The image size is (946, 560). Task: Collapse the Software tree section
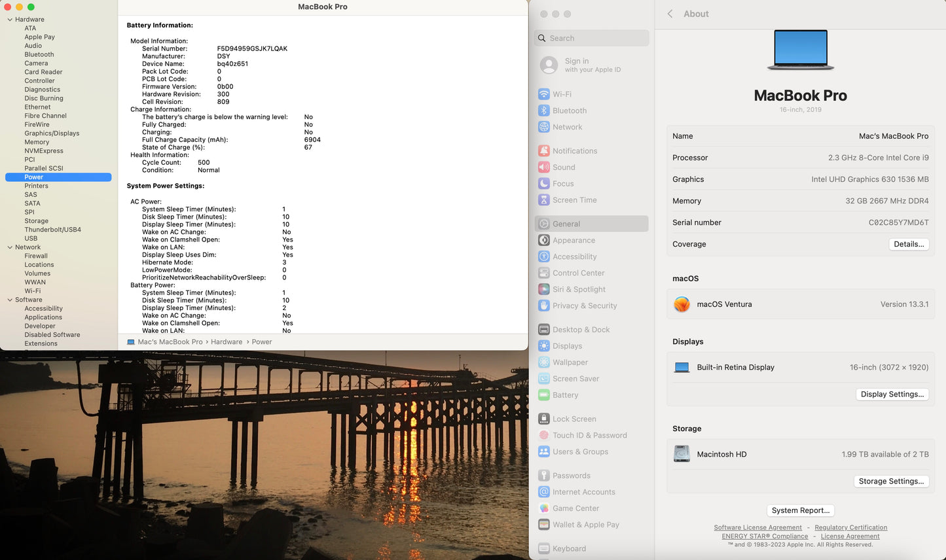(10, 300)
